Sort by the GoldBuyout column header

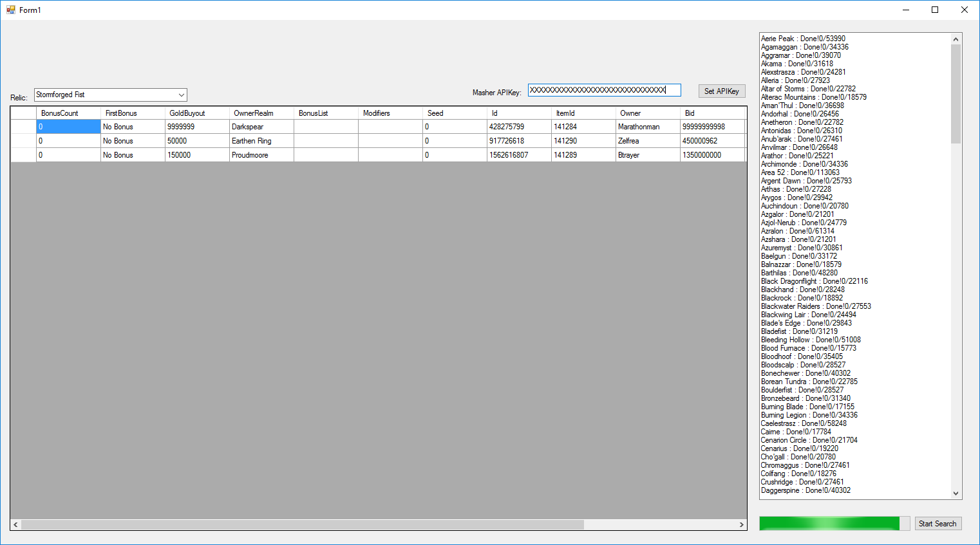click(x=197, y=113)
